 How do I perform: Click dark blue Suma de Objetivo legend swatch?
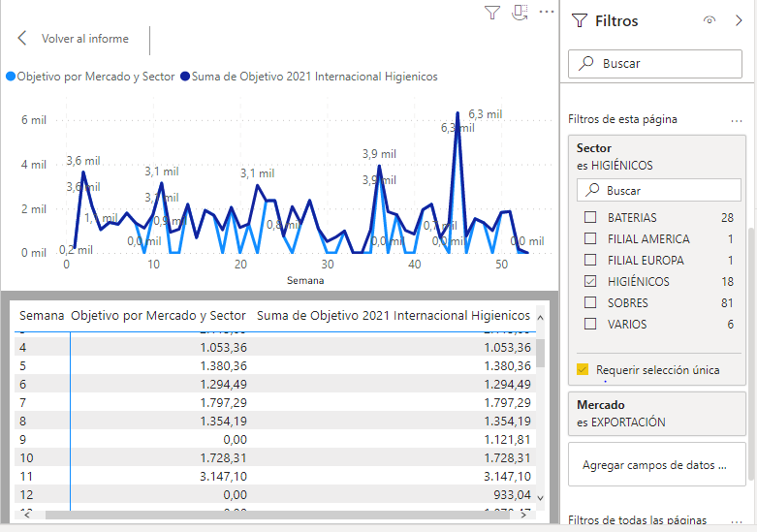185,77
